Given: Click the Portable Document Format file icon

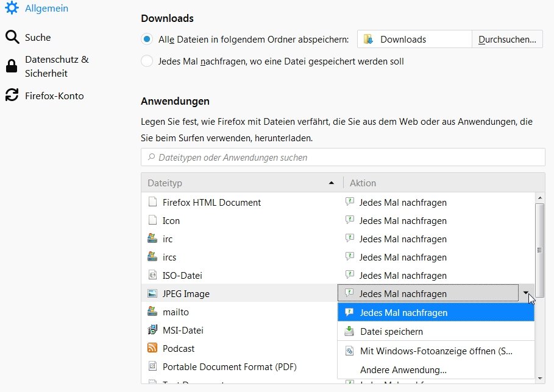Looking at the screenshot, I should [152, 366].
